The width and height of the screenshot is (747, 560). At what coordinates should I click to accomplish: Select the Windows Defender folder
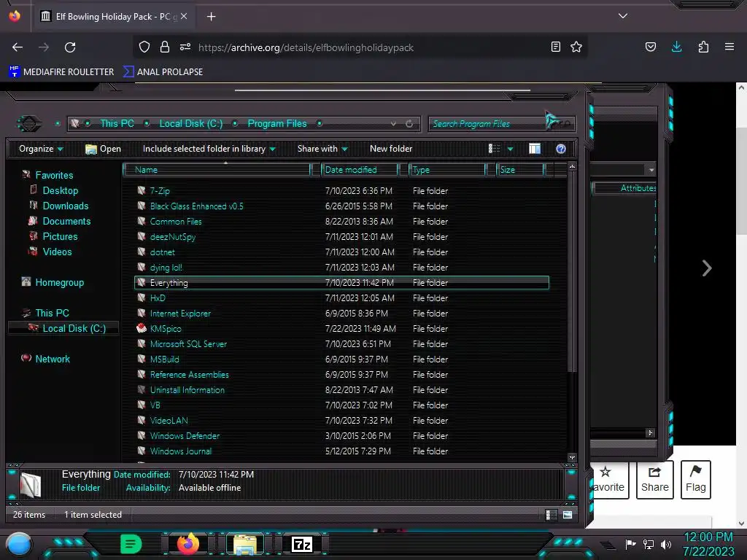tap(185, 436)
